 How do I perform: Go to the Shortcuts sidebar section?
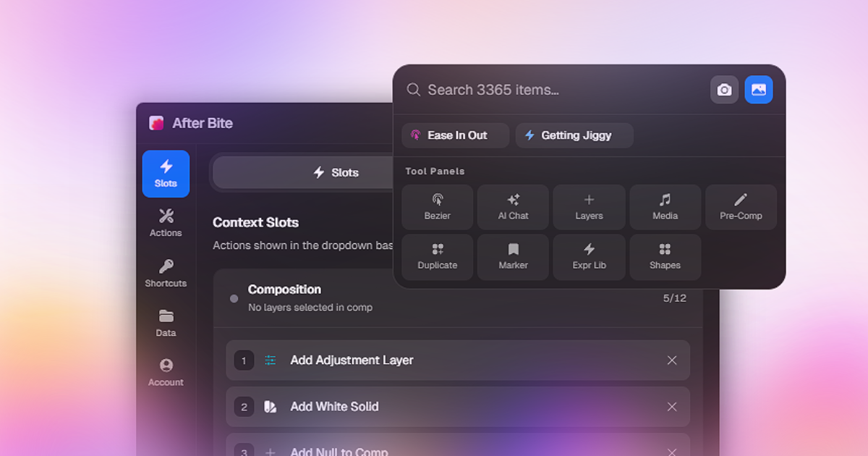(x=166, y=273)
